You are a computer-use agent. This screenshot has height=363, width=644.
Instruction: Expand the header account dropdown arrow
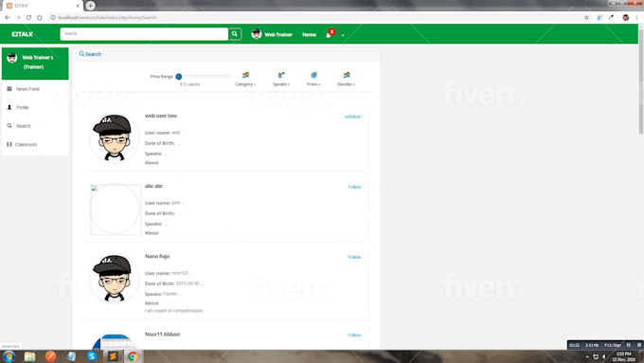(x=343, y=35)
